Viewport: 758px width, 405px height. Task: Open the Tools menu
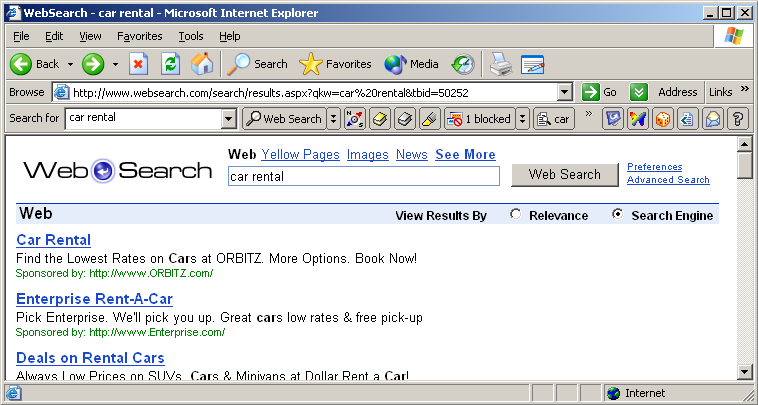click(191, 36)
